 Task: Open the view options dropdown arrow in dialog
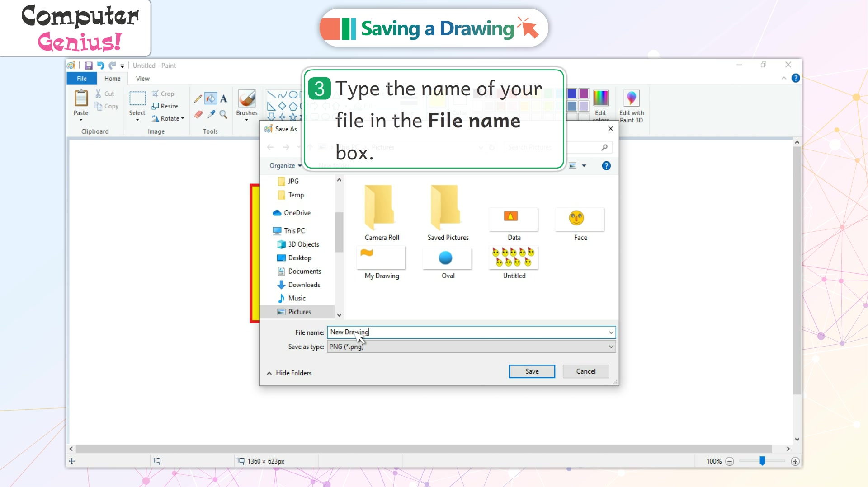click(x=584, y=166)
